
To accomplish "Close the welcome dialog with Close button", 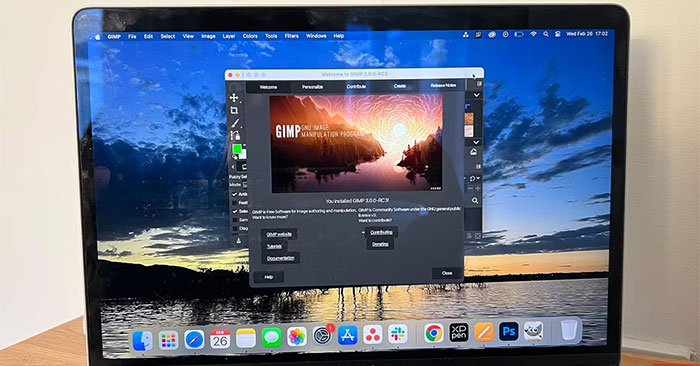I will click(x=447, y=273).
